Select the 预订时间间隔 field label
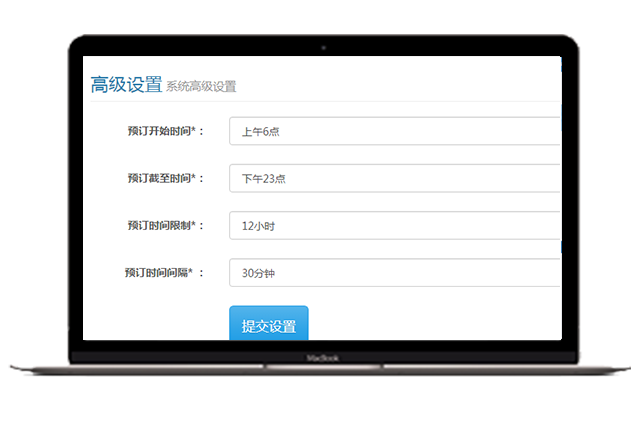This screenshot has width=640, height=425. (x=157, y=273)
